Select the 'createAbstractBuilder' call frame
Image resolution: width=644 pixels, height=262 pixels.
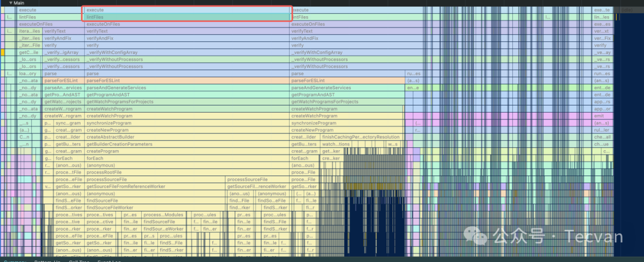tap(187, 137)
